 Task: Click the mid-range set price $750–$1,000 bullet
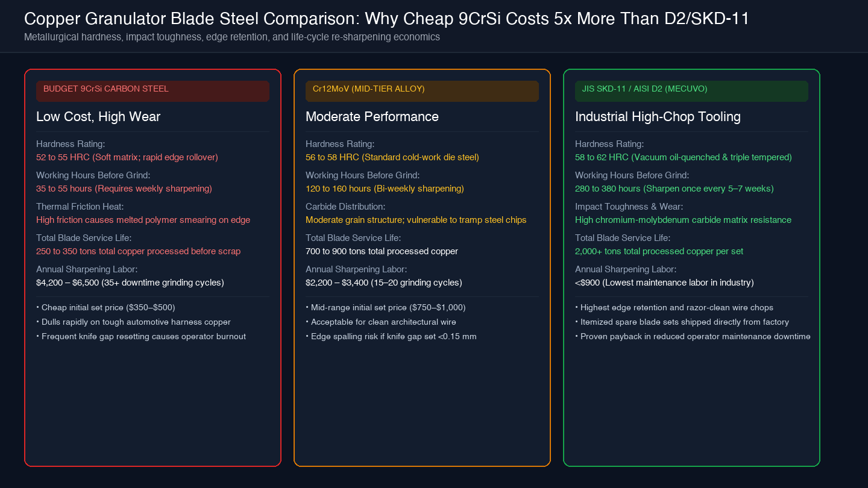coord(386,307)
